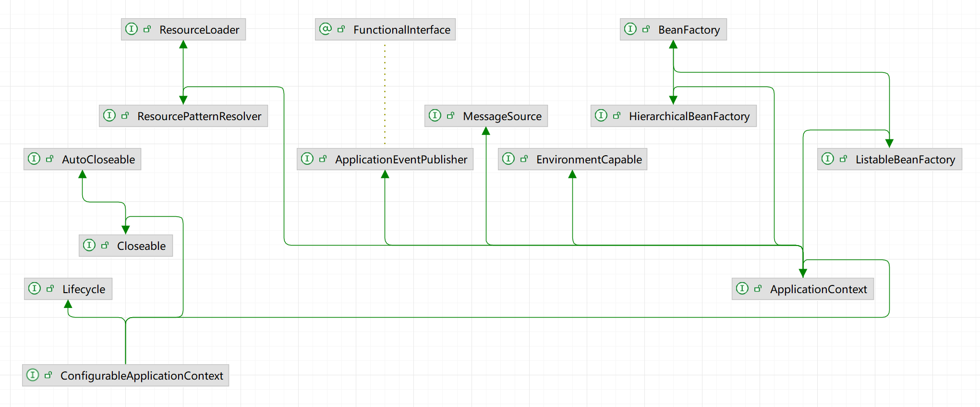Image resolution: width=980 pixels, height=407 pixels.
Task: Click the interface icon on ConfigurableApplicationContext node
Action: 33,375
